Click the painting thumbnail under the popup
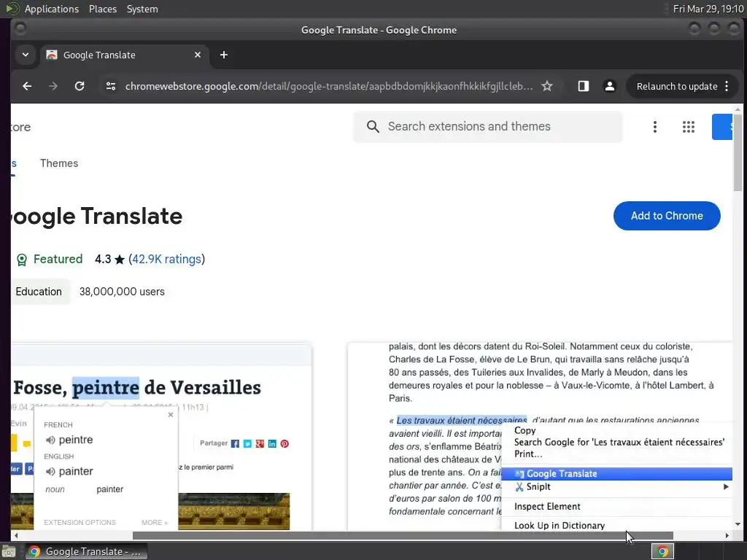The height and width of the screenshot is (560, 747). click(x=234, y=511)
